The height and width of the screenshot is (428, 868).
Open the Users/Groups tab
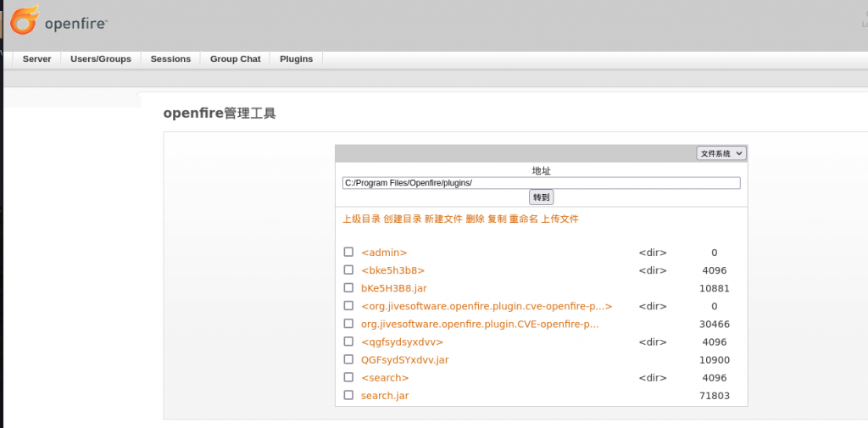101,58
